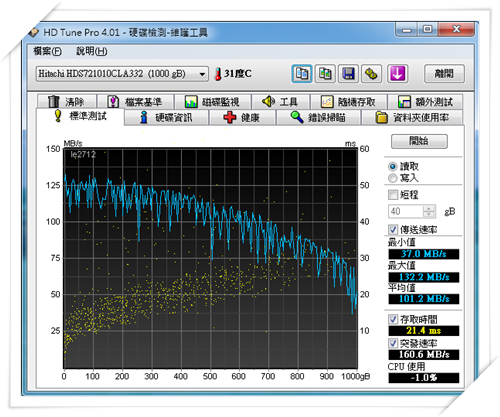
Task: Enable the 短程 short stroke checkbox
Action: tap(393, 194)
